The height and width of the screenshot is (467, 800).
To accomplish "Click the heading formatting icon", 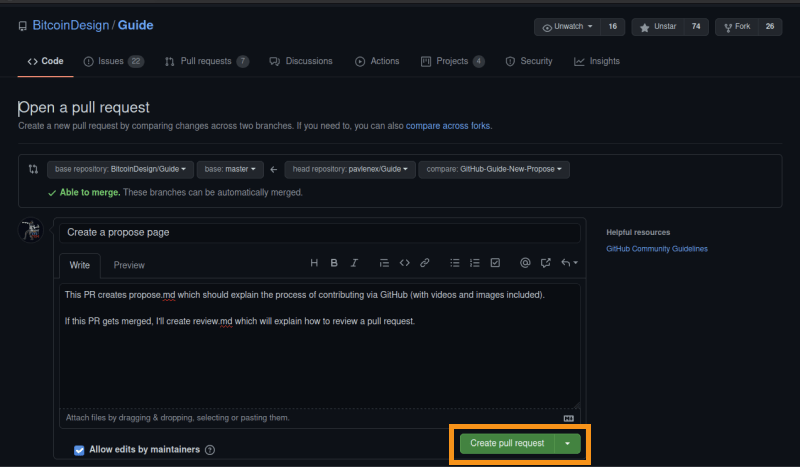I will point(314,263).
